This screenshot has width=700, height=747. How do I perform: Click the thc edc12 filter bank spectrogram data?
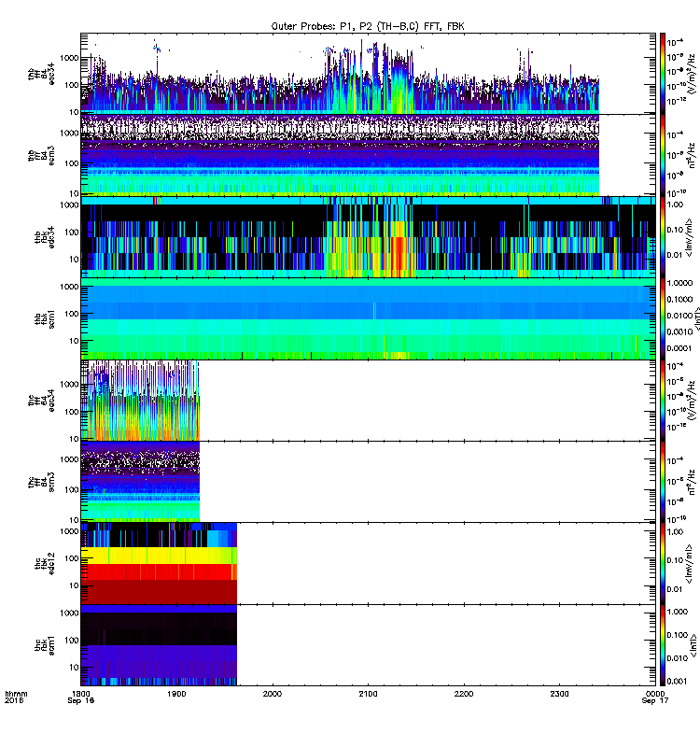(x=159, y=564)
